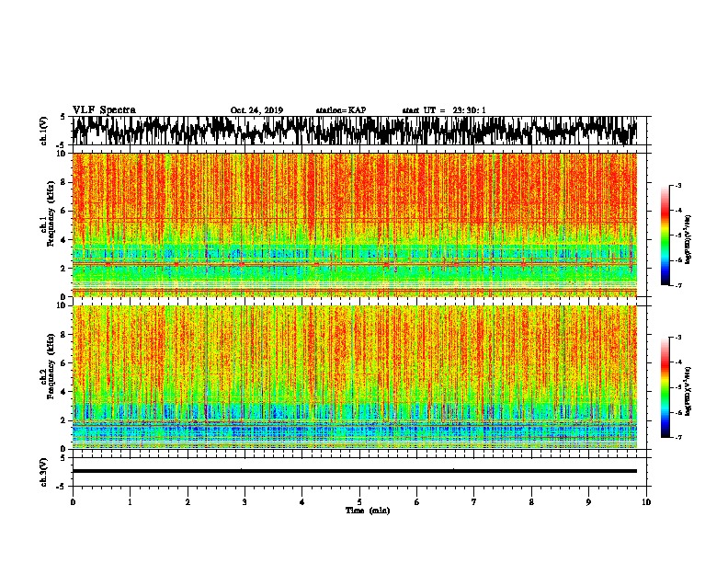Click the "4" kHz tick on ch.1 axis
728x563 pixels.
pos(64,240)
